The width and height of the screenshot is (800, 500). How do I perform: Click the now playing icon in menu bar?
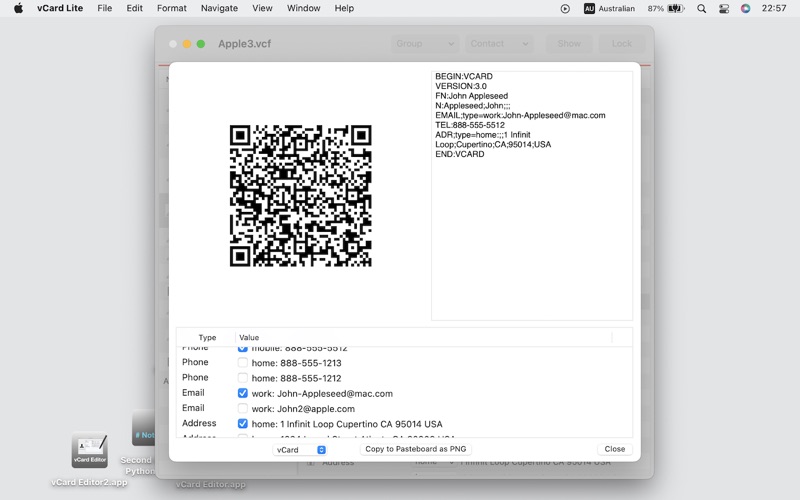click(x=565, y=8)
